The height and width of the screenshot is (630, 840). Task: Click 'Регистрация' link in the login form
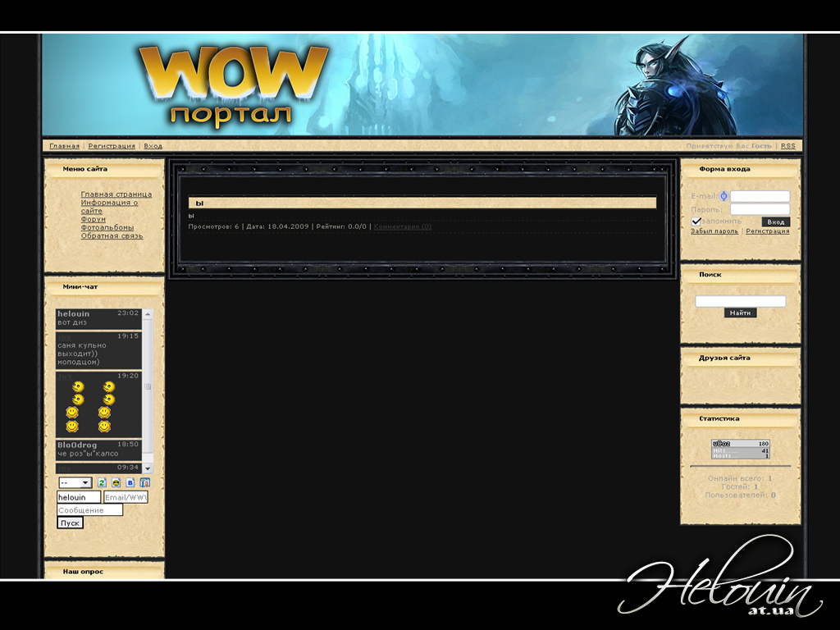pyautogui.click(x=768, y=231)
